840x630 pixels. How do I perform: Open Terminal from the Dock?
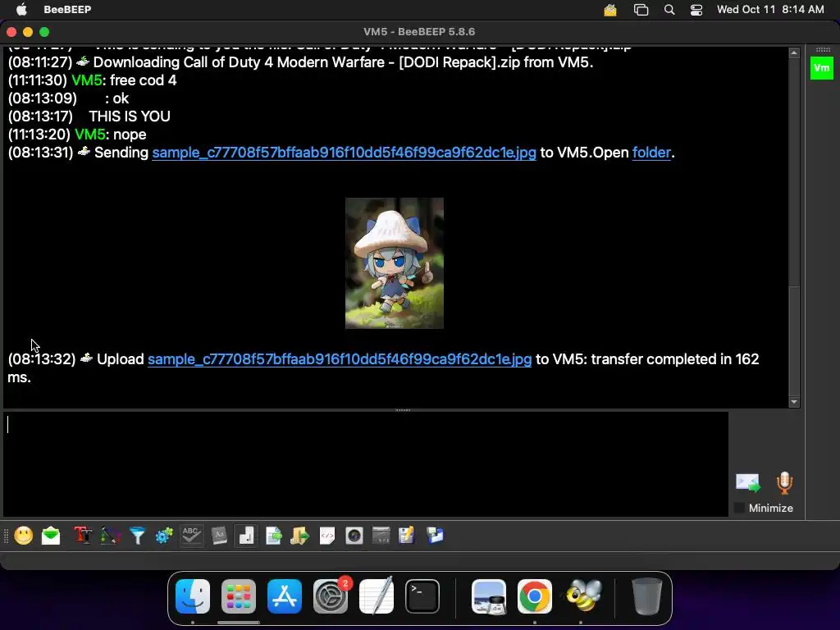tap(422, 596)
